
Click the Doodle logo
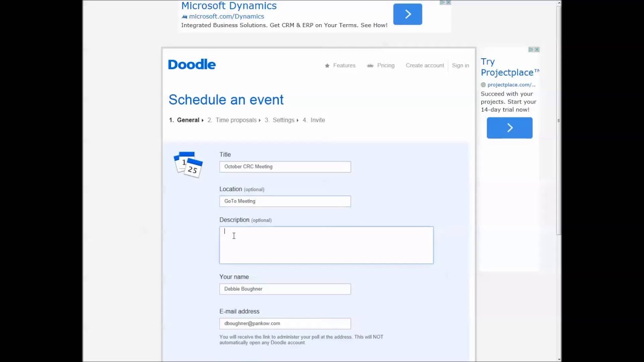click(192, 64)
